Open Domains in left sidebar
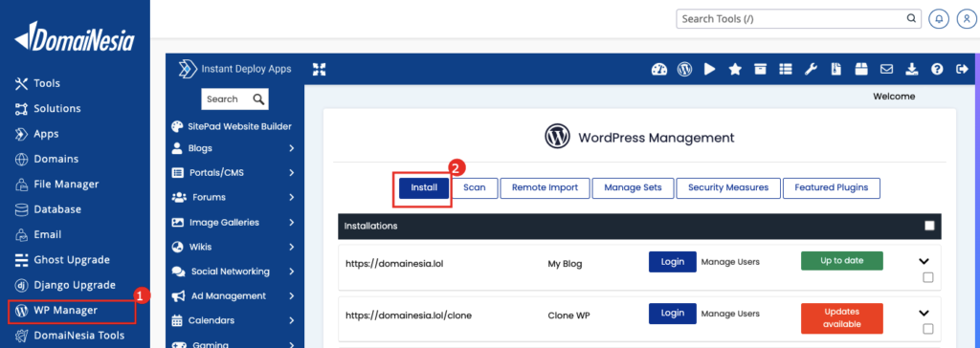The width and height of the screenshot is (980, 348). pyautogui.click(x=48, y=159)
